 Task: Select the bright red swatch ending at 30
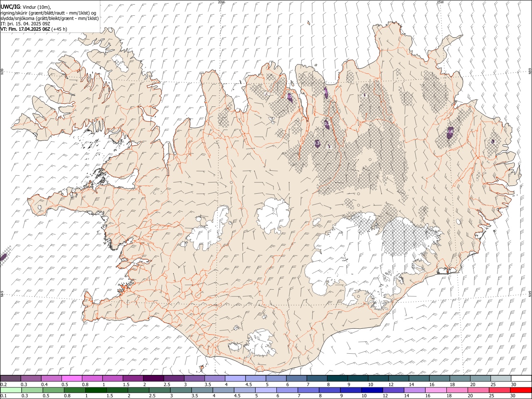tap(521, 390)
